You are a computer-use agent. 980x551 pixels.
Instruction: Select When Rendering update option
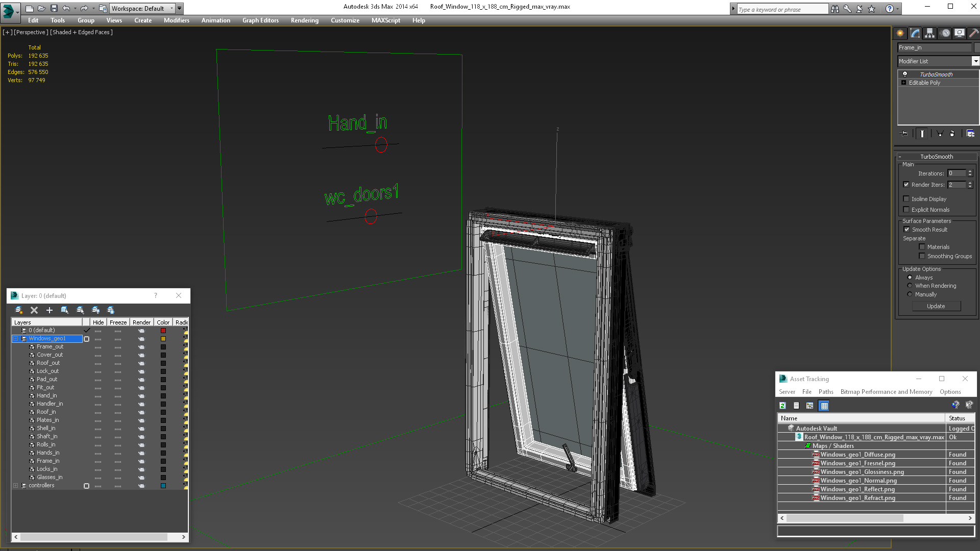tap(910, 286)
